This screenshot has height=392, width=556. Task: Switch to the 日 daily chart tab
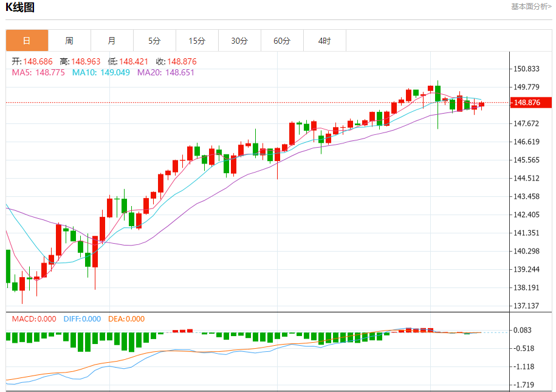(27, 41)
